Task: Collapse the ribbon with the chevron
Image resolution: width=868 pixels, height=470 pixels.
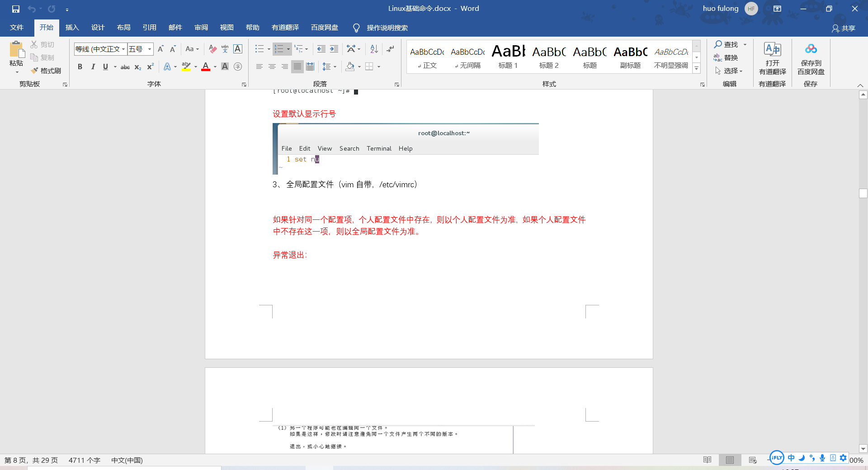Action: point(860,85)
